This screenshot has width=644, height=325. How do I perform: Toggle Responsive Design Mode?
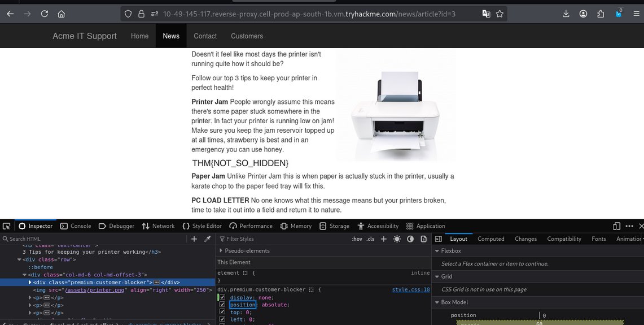click(616, 226)
